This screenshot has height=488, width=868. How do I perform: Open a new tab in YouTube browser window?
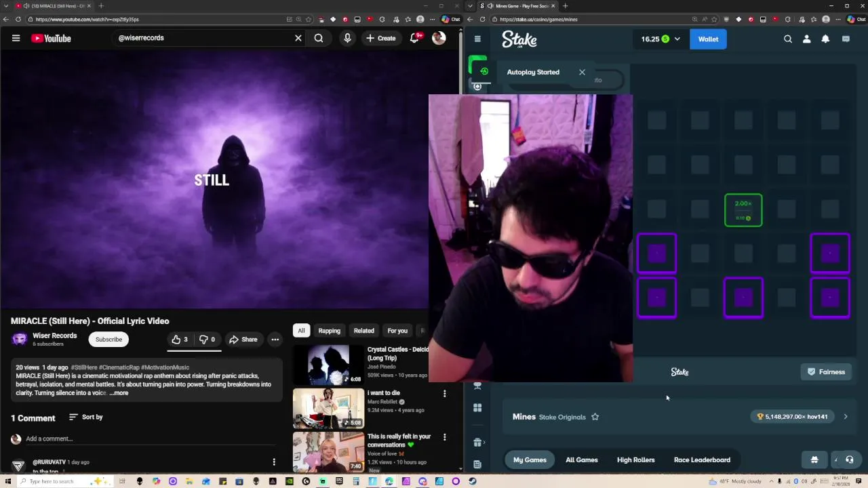[x=101, y=5]
